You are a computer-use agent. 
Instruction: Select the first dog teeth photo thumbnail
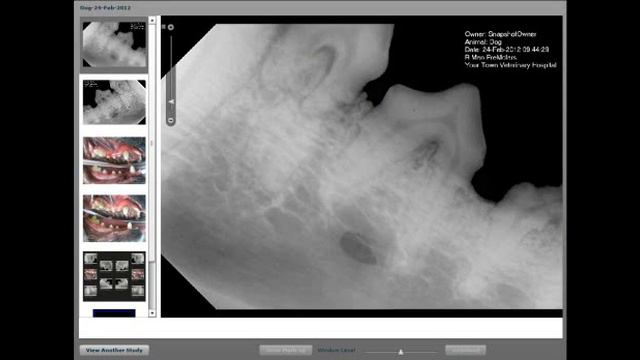(x=114, y=160)
